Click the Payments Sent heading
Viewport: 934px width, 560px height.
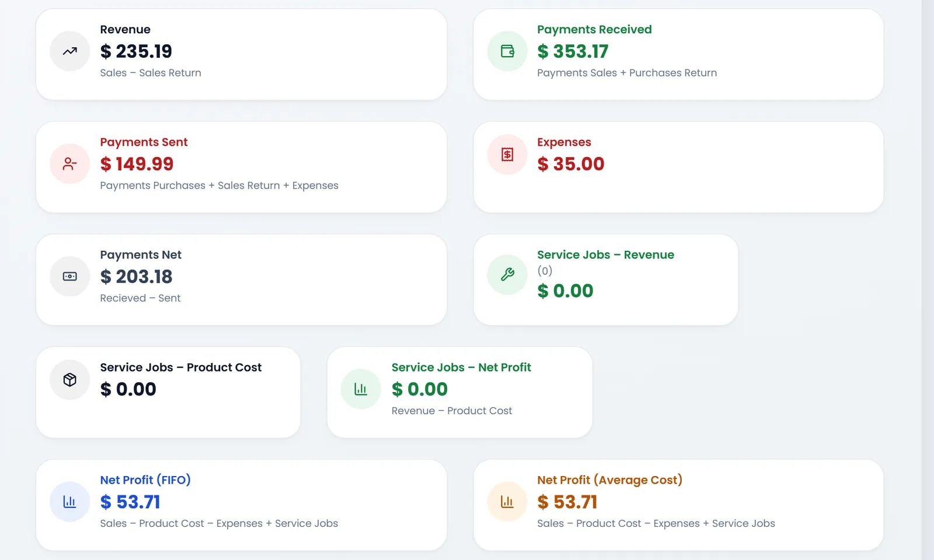[x=144, y=142]
